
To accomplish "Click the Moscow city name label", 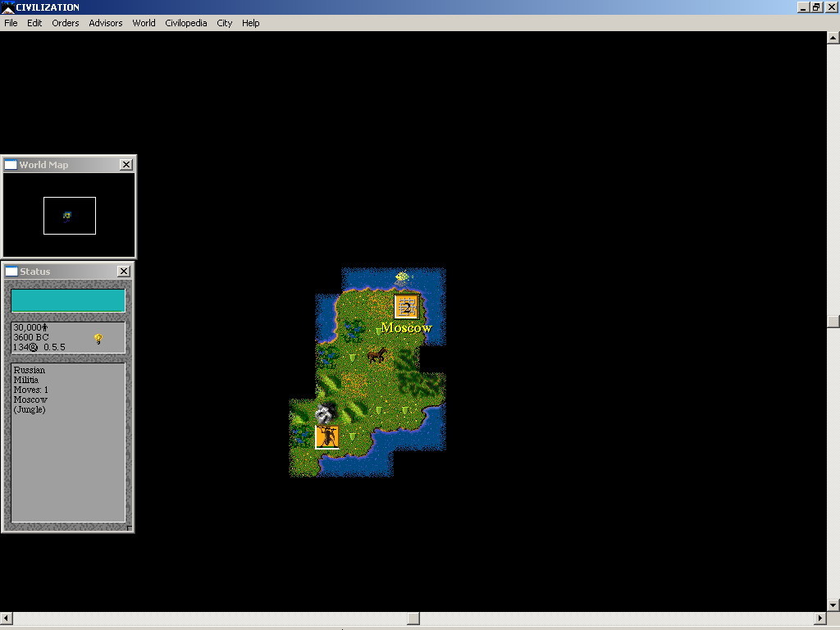I will (407, 327).
